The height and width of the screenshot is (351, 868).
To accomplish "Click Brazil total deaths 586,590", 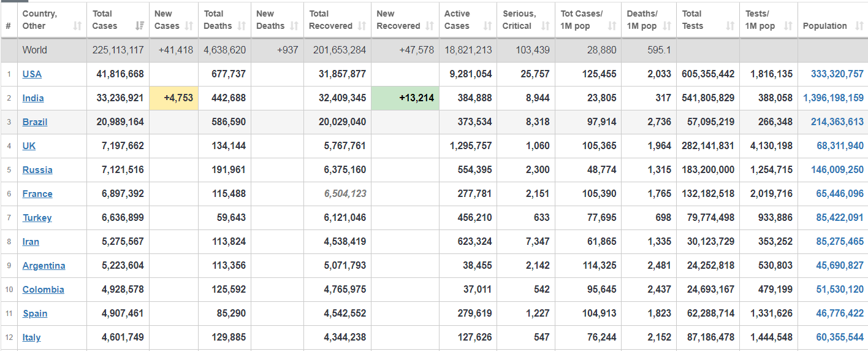I will coord(229,121).
